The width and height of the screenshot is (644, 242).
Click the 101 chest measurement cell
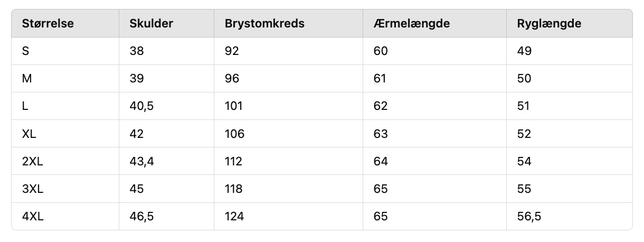coord(233,106)
